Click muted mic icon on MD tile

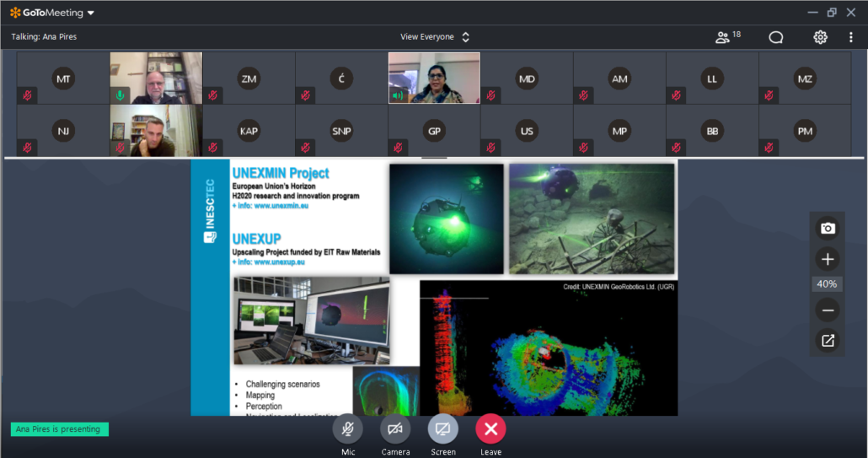pos(490,95)
